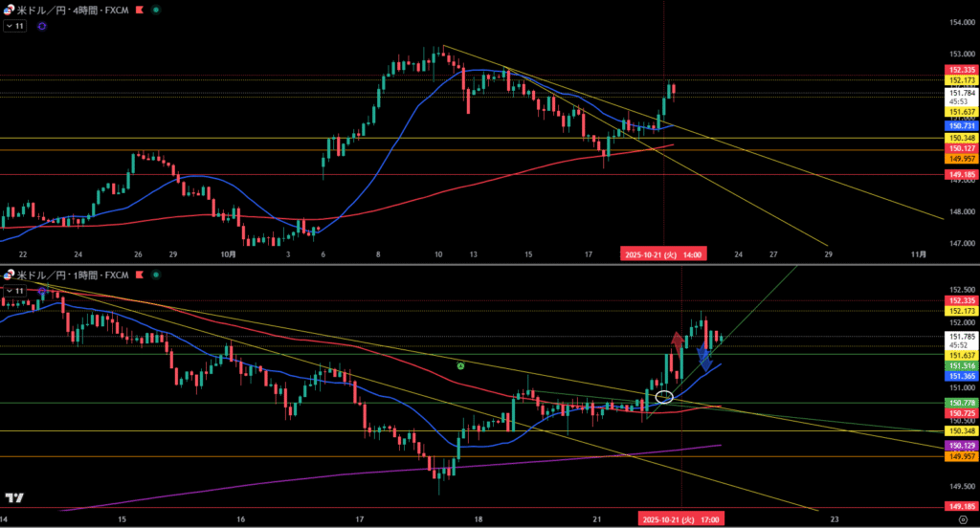The image size is (980, 528).
Task: Click the USD/JPY flag symbol icon in the upper chart
Action: pyautogui.click(x=9, y=10)
